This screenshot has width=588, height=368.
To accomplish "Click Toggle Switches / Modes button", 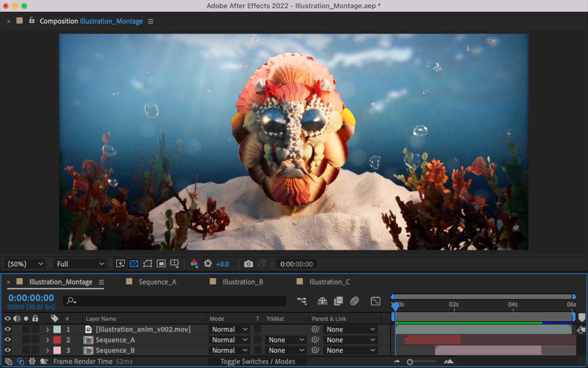I will pyautogui.click(x=257, y=361).
